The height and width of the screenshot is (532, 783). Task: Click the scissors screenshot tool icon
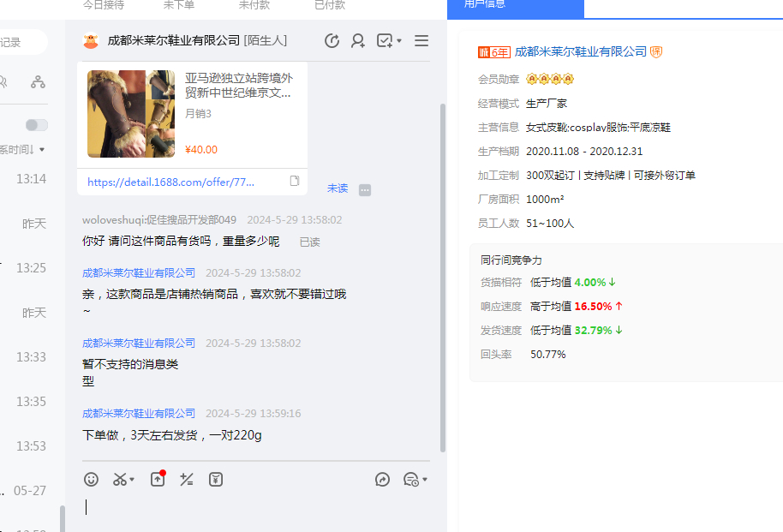click(x=120, y=480)
